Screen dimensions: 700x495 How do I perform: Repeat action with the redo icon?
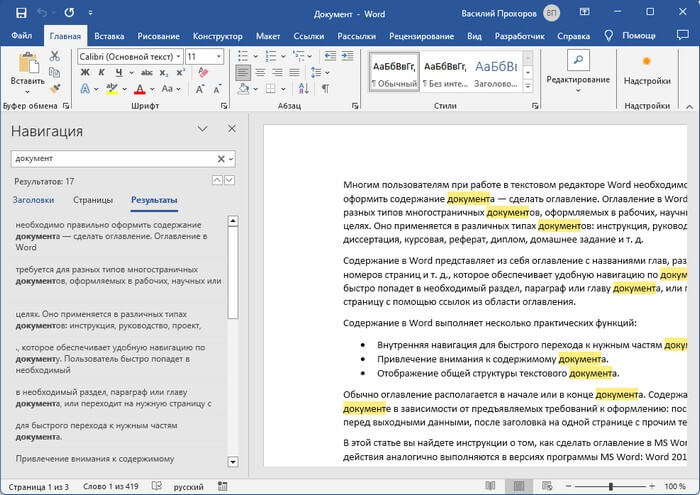(x=69, y=13)
